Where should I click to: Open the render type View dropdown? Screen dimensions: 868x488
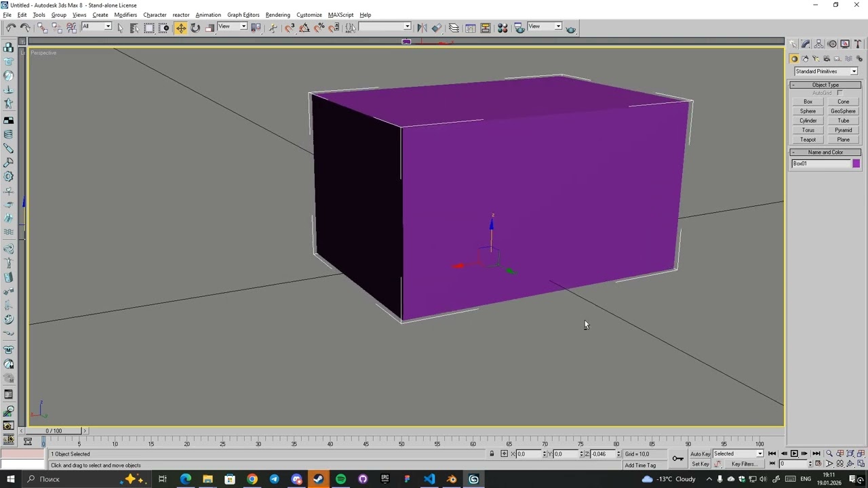tap(545, 26)
